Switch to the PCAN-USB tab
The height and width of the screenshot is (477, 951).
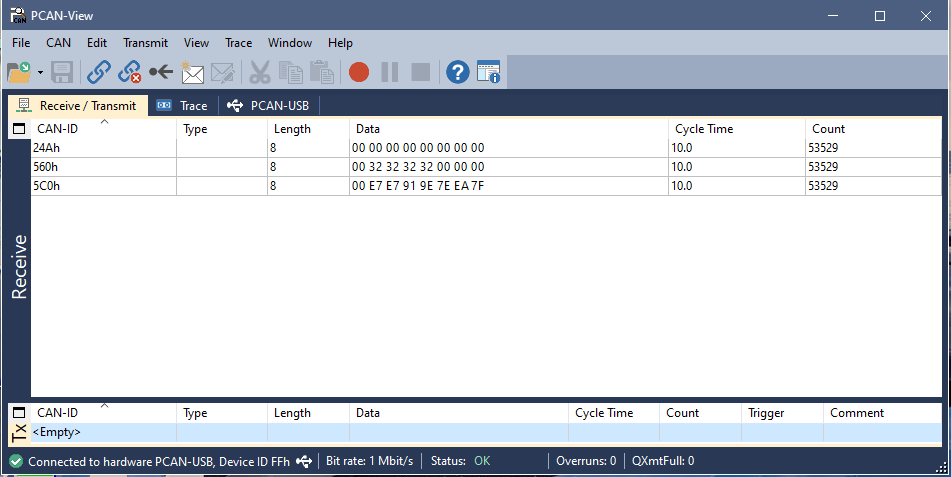(x=268, y=106)
